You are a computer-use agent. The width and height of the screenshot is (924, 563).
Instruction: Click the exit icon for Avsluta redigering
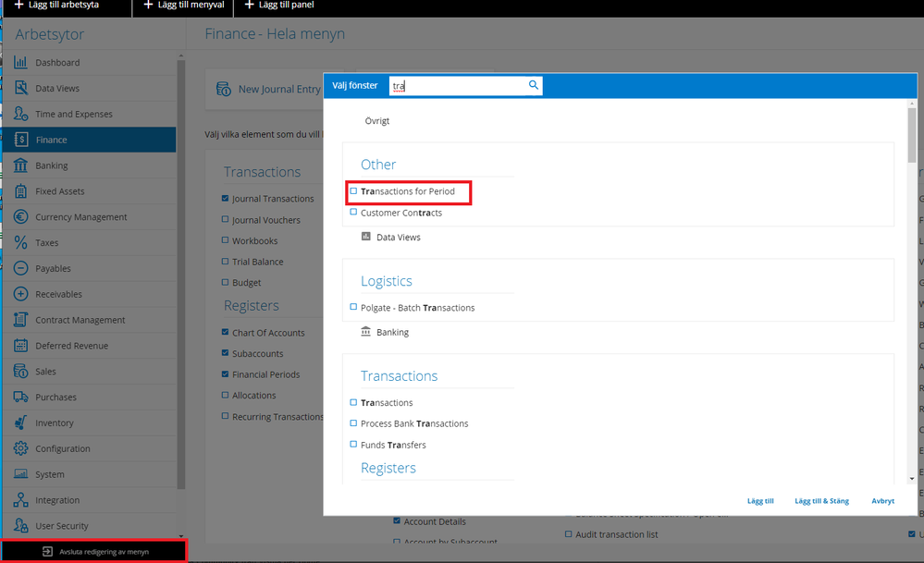point(48,551)
